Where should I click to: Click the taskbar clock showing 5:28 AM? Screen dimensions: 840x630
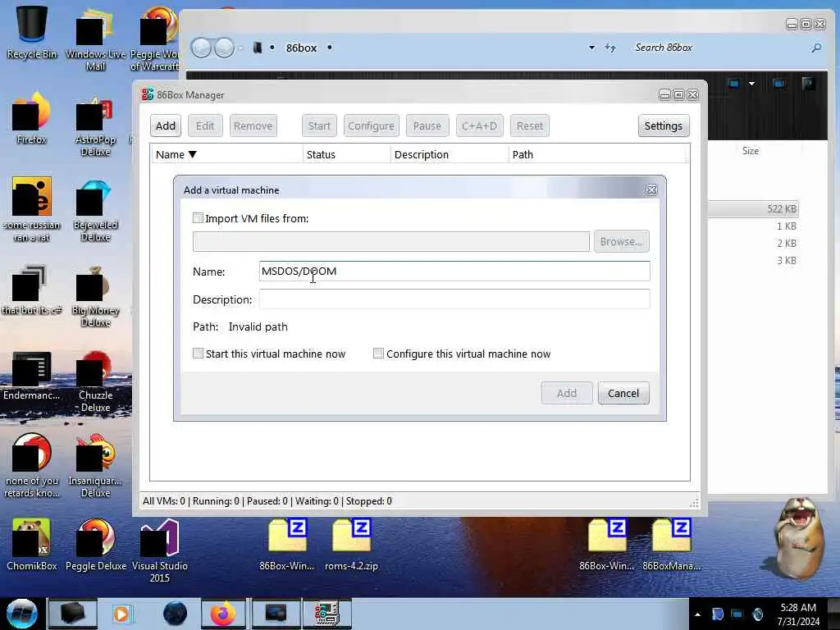pos(798,614)
